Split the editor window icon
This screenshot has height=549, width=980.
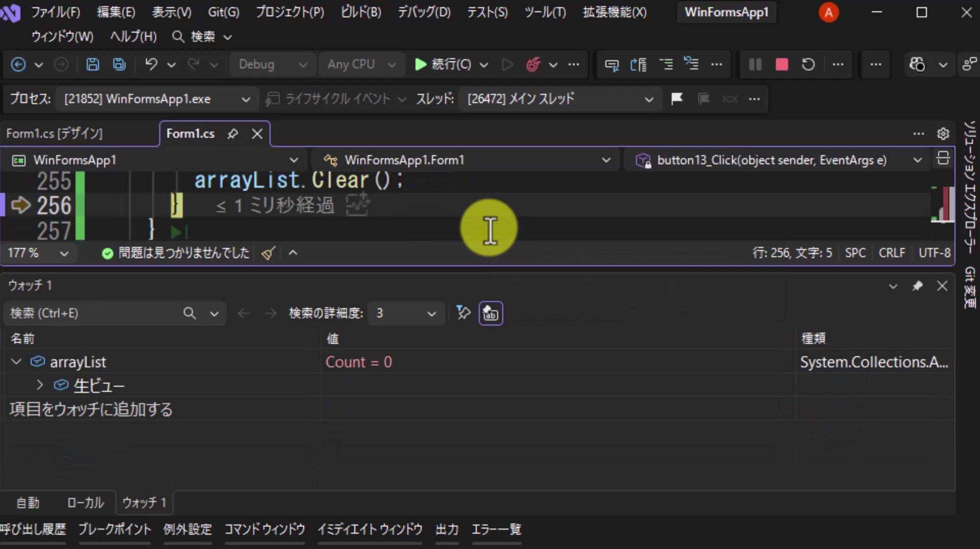click(x=943, y=159)
